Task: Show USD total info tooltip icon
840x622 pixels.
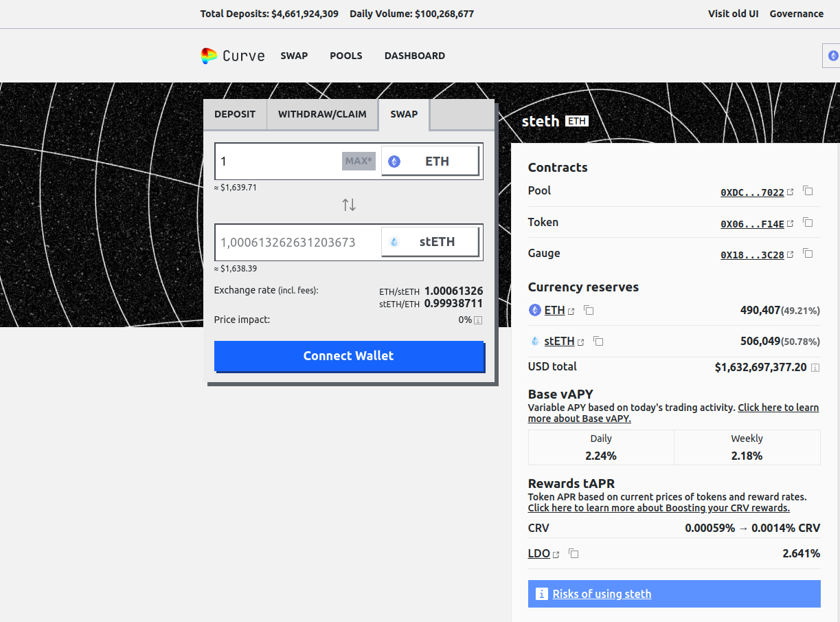Action: 815,368
